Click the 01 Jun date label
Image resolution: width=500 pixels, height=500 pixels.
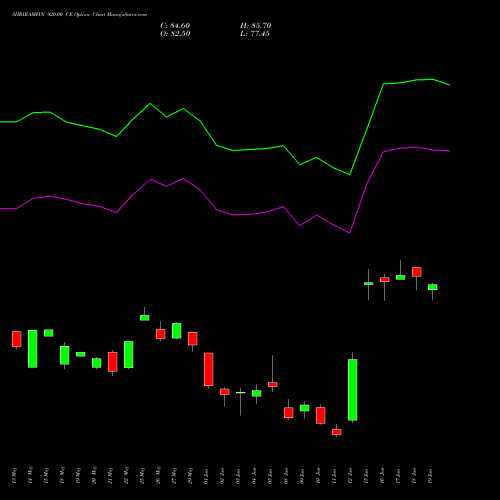pyautogui.click(x=206, y=476)
